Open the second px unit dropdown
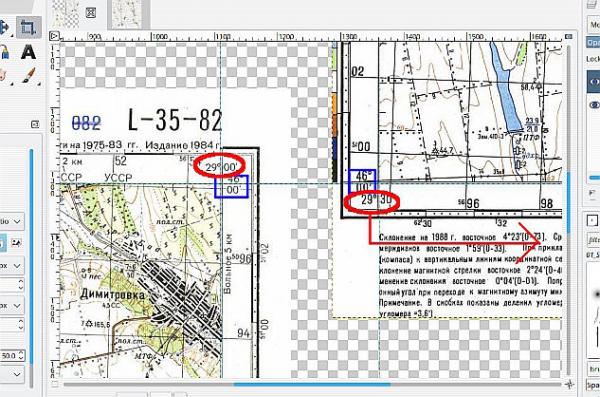 (x=11, y=306)
